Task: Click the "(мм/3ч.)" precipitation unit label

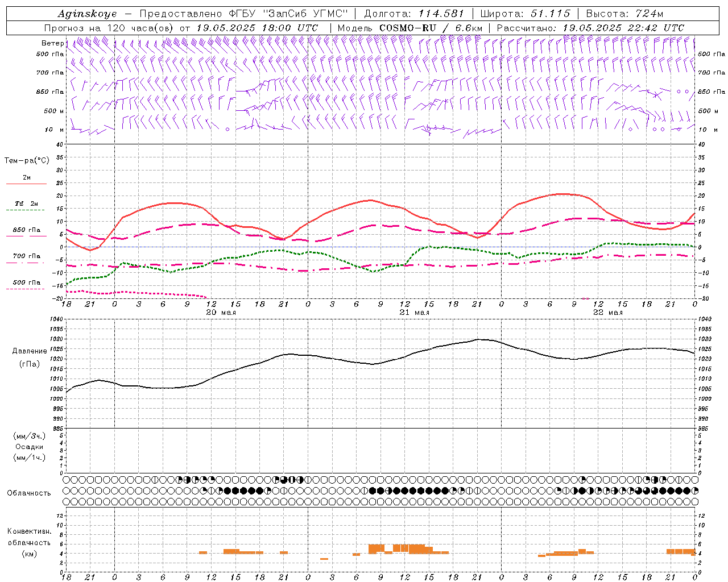Action: [x=30, y=436]
